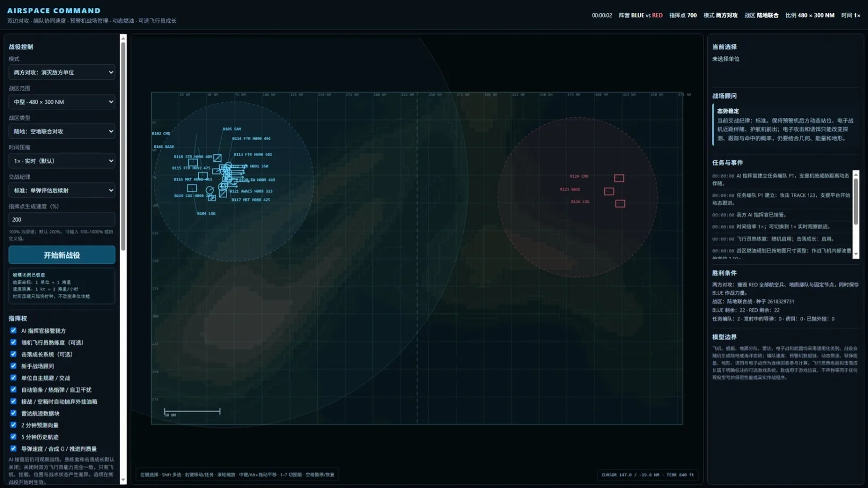Click the 任务与事件 log scroll-down arrow
The height and width of the screenshot is (488, 868).
[x=856, y=255]
